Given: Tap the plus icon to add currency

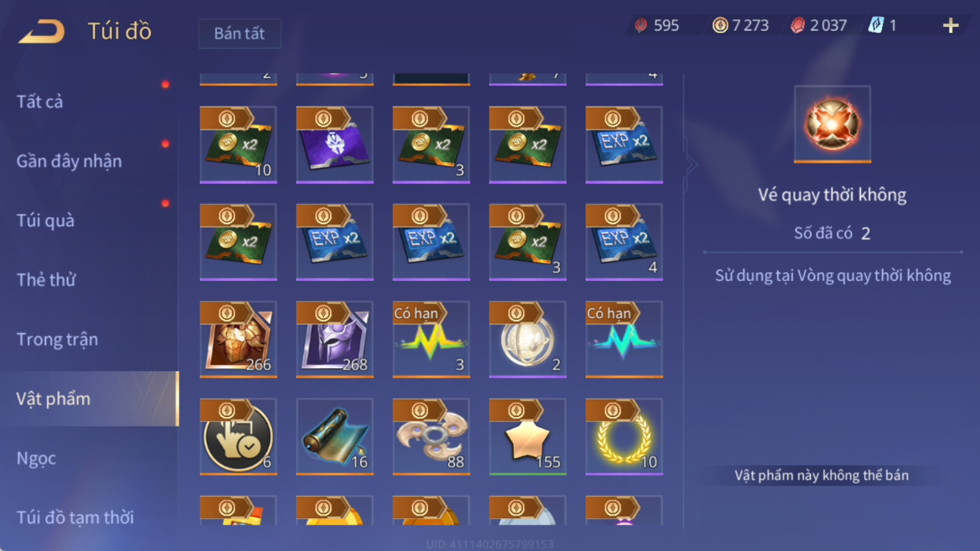Looking at the screenshot, I should point(950,26).
